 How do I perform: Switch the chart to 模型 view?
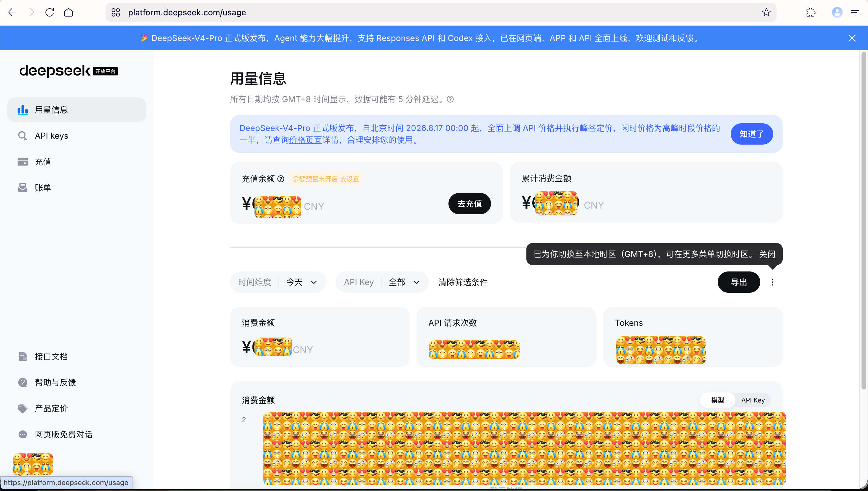(x=717, y=400)
